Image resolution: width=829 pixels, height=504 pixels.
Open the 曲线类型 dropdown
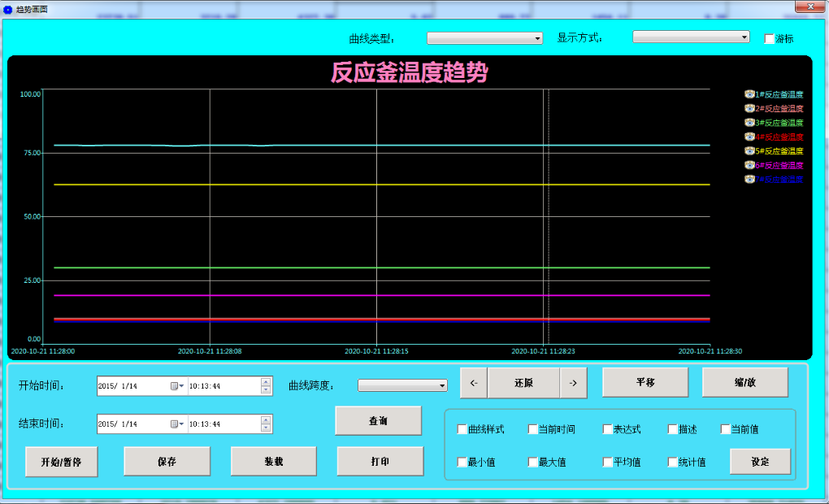click(485, 38)
